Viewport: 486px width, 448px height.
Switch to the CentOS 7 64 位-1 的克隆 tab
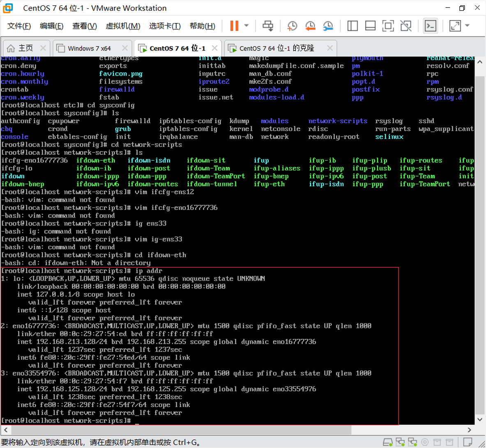tap(276, 48)
